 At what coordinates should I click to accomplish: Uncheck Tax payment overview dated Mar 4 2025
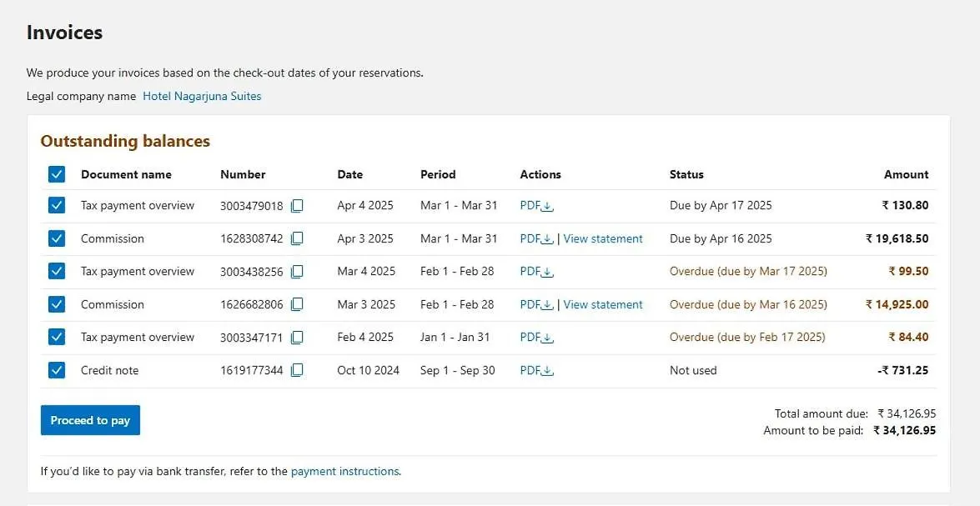(x=56, y=272)
